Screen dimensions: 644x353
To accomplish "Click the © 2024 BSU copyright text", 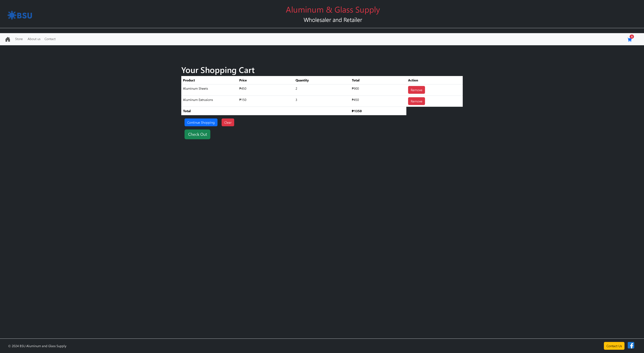I will click(37, 346).
